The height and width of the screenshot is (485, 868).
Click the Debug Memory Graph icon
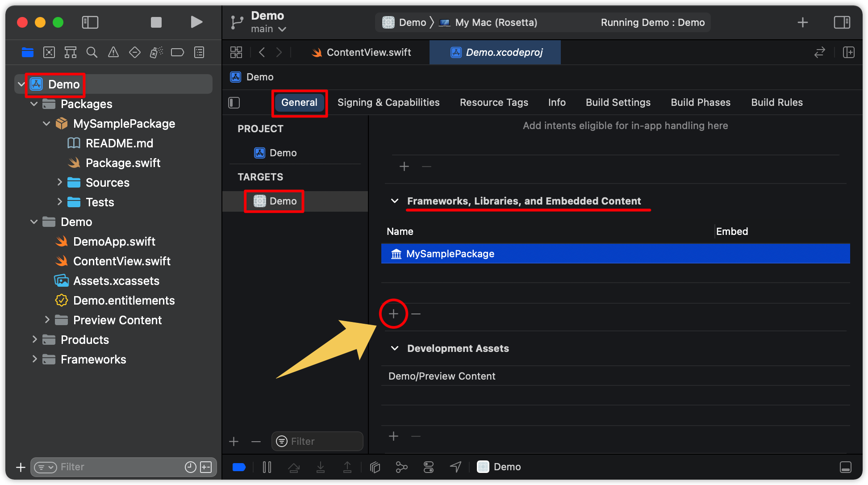point(401,467)
